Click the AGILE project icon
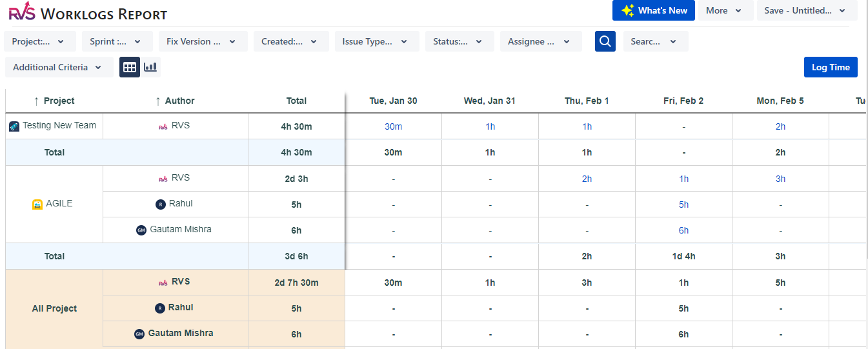Viewport: 868px width, 349px height. click(37, 204)
